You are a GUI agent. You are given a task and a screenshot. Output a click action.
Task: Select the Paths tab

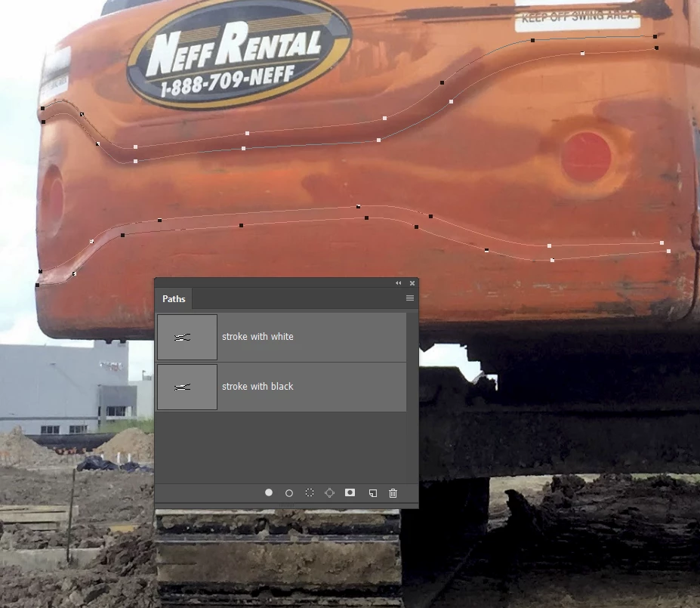point(174,298)
